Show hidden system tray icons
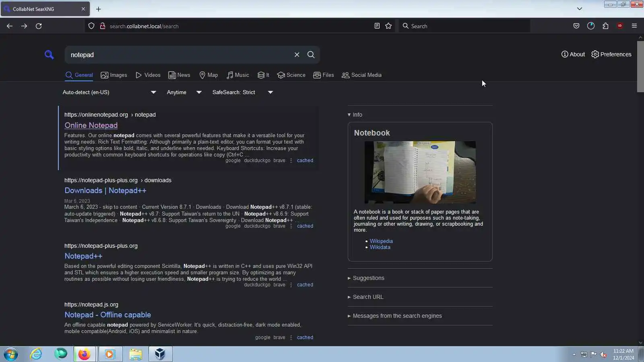Screen dimensions: 644x362 tap(574, 354)
